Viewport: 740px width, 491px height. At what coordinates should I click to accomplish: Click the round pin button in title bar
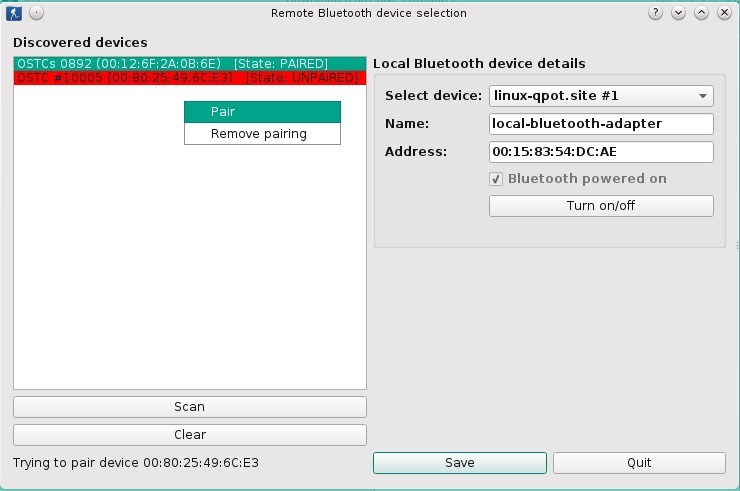37,13
